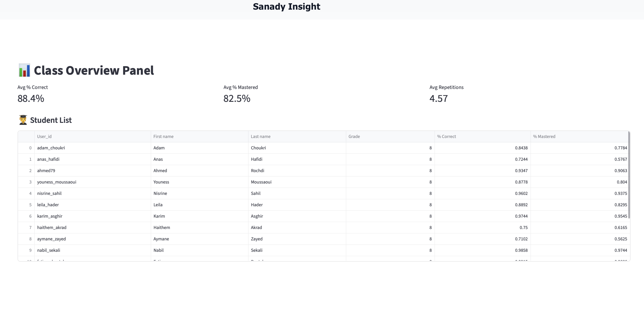This screenshot has height=311, width=644.
Task: Sort by the First name column header
Action: [163, 137]
